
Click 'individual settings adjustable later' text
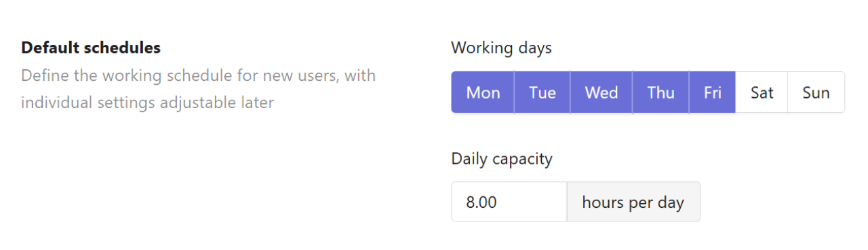(x=147, y=103)
